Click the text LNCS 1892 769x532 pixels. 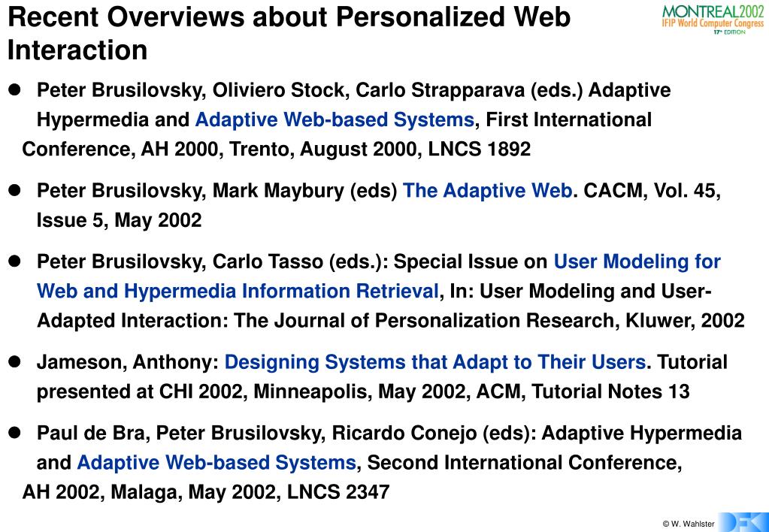coord(480,149)
